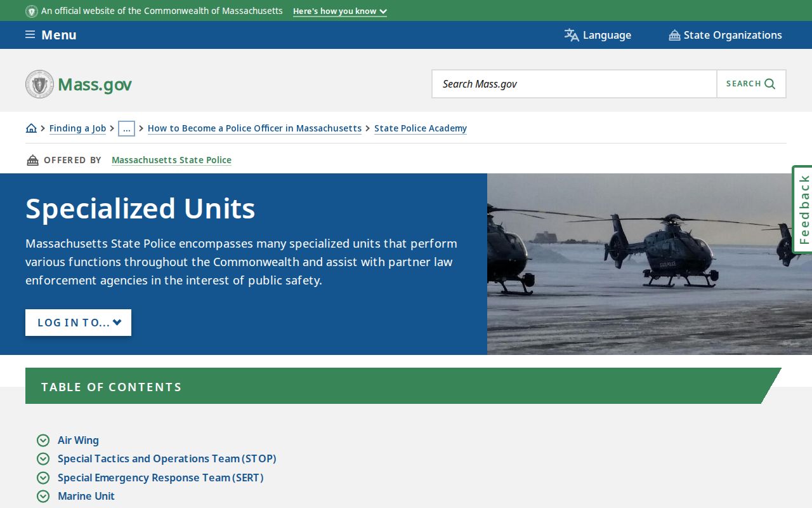Open the Finding a Job breadcrumb link
The width and height of the screenshot is (812, 508).
click(x=77, y=128)
